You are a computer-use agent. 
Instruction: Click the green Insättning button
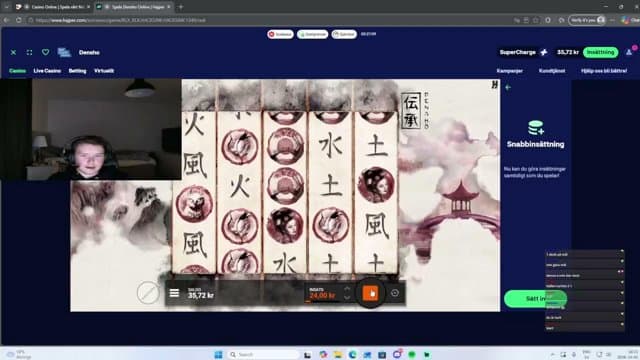(x=600, y=52)
